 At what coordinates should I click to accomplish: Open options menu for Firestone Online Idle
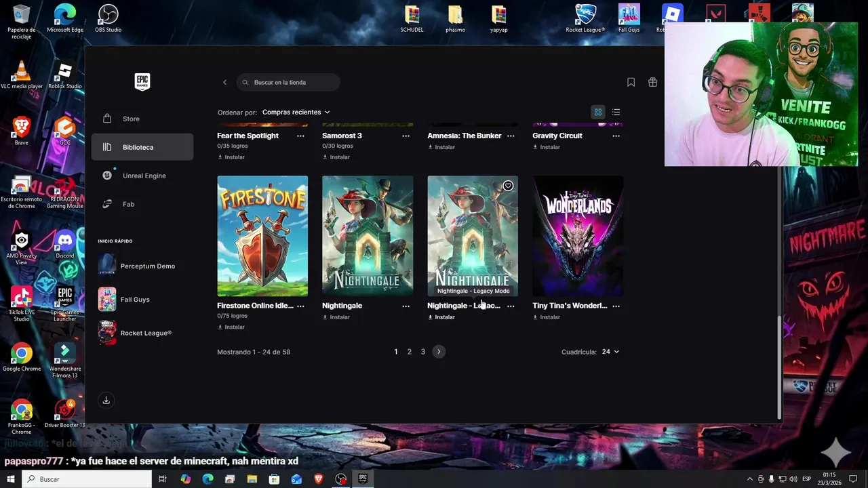coord(300,306)
